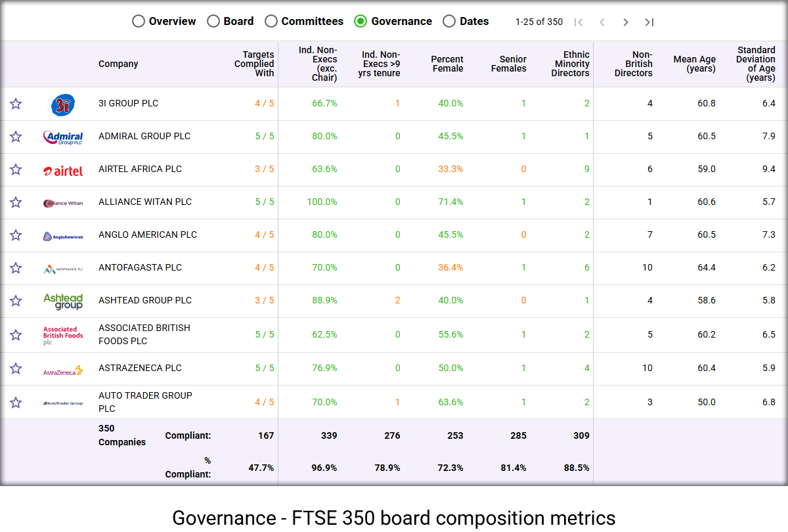Sort by Standard Deviation of Age
The height and width of the screenshot is (532, 788).
pyautogui.click(x=756, y=64)
